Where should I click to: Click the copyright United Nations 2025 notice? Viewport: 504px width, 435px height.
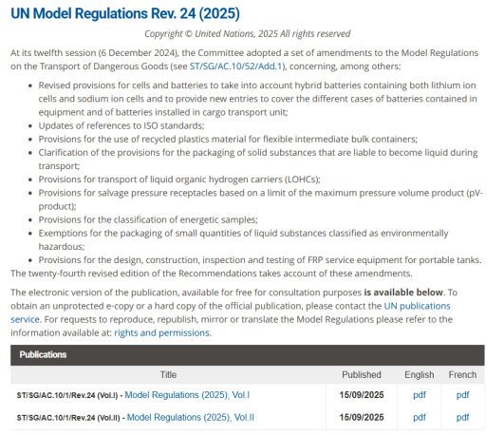tap(247, 34)
